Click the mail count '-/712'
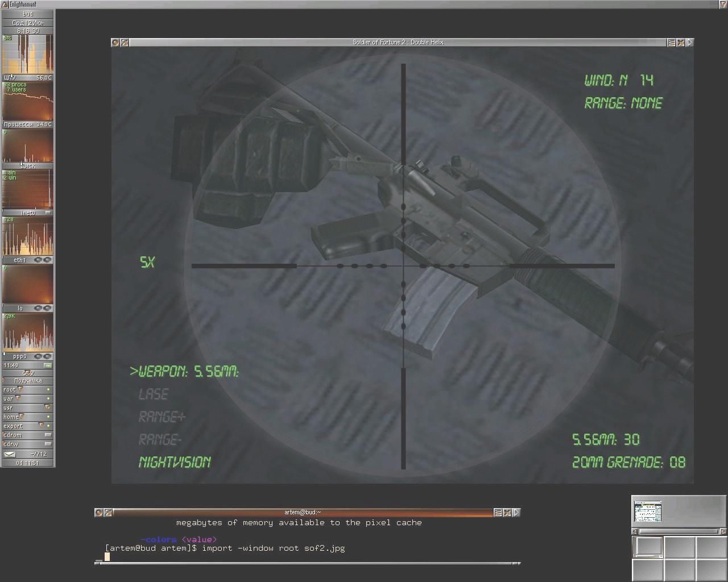The image size is (728, 582). 39,454
